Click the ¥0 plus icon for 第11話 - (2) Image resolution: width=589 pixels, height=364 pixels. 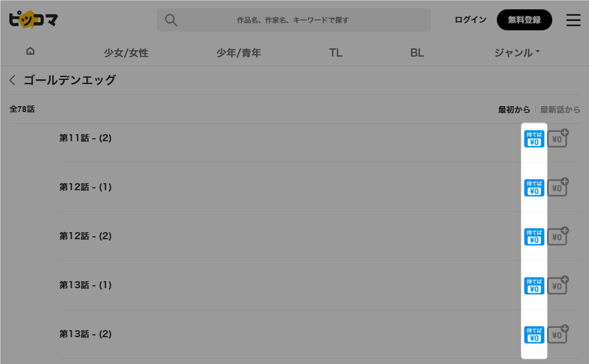coord(558,138)
